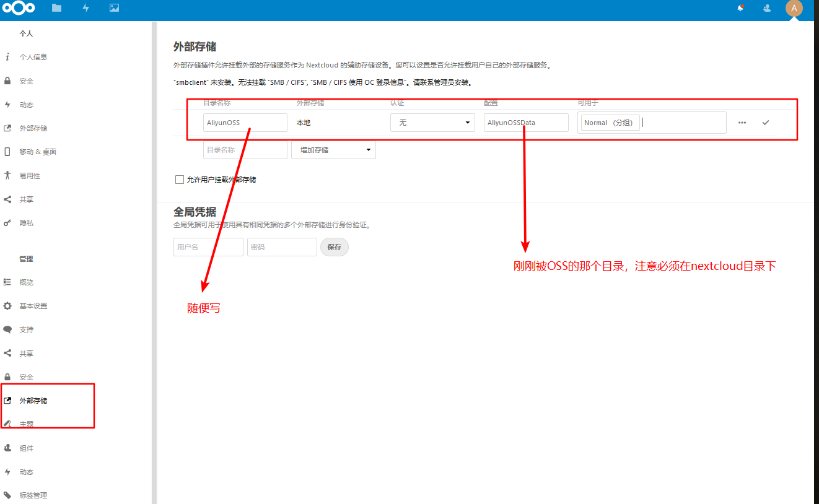
Task: Click the 管理 section header
Action: [x=26, y=259]
